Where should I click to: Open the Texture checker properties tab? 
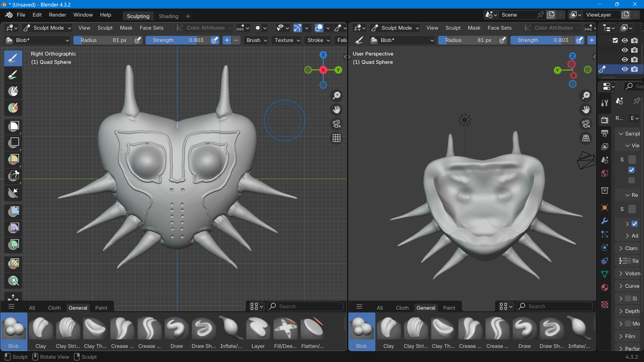pyautogui.click(x=605, y=304)
